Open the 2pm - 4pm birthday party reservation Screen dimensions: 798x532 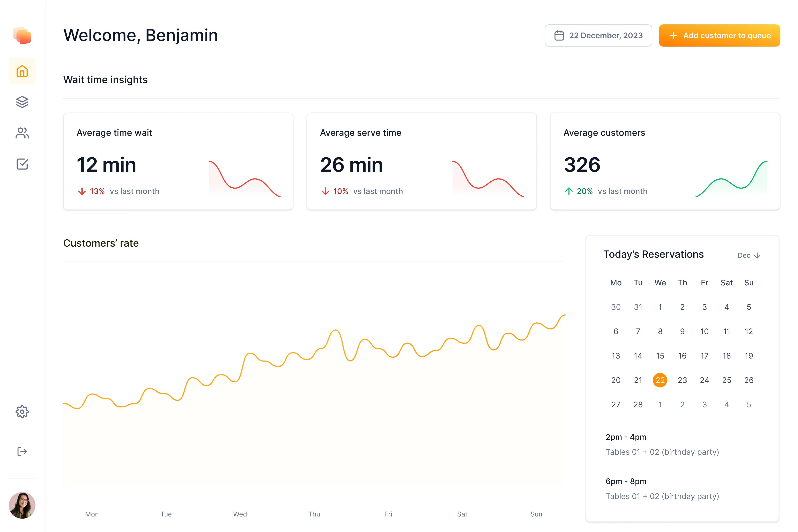[x=662, y=445]
